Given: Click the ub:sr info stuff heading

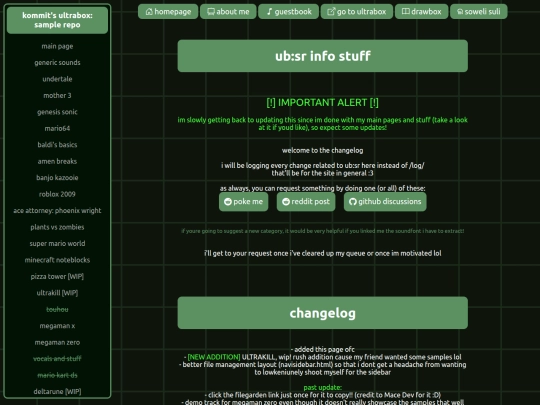Looking at the screenshot, I should pyautogui.click(x=323, y=56).
